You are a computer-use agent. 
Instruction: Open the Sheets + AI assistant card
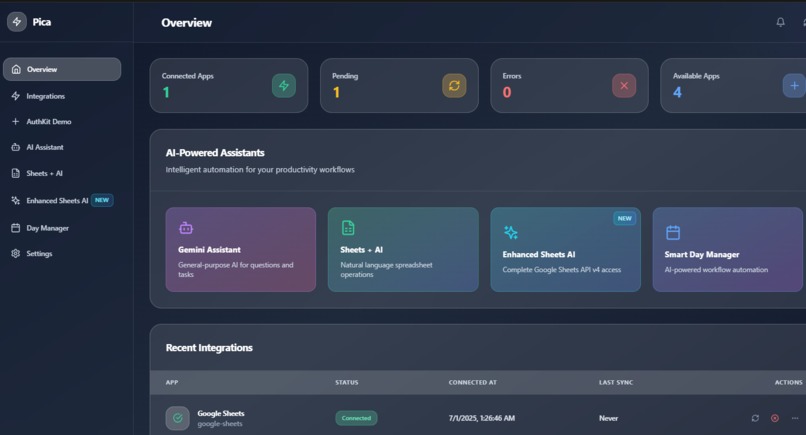coord(403,249)
